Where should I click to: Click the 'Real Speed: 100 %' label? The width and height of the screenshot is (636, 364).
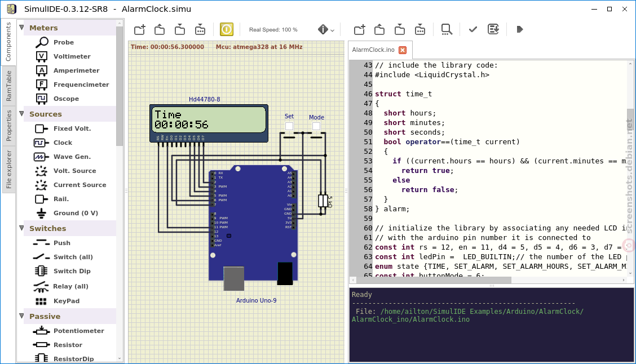(273, 30)
